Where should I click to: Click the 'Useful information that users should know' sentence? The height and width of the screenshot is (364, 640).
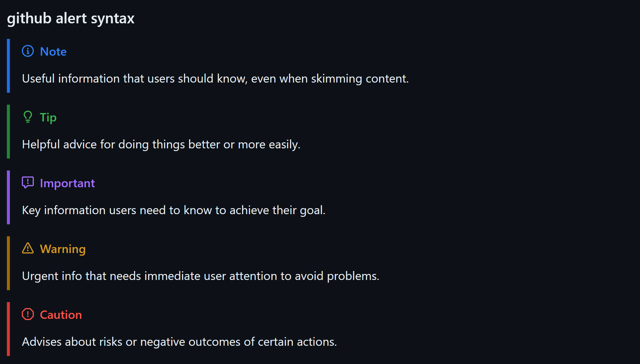point(215,79)
